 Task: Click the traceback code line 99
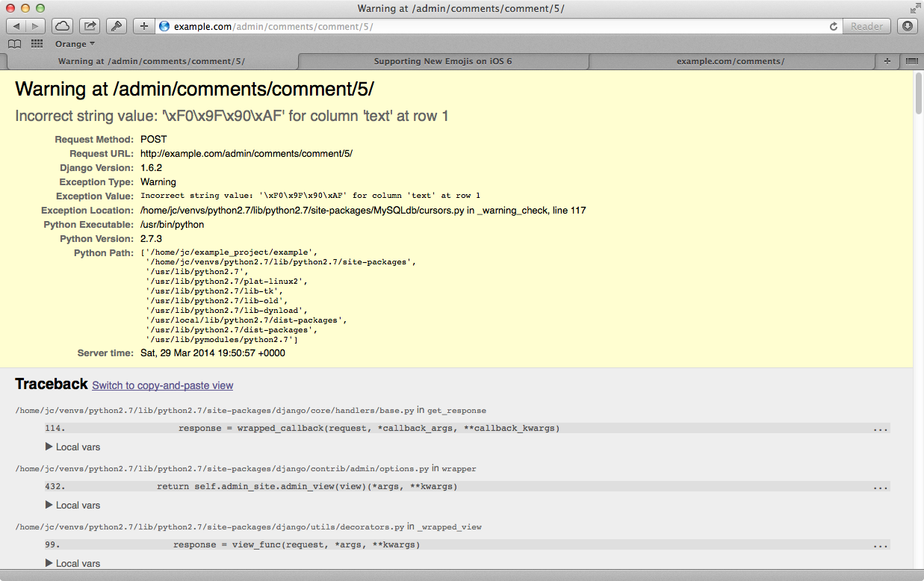[467, 545]
